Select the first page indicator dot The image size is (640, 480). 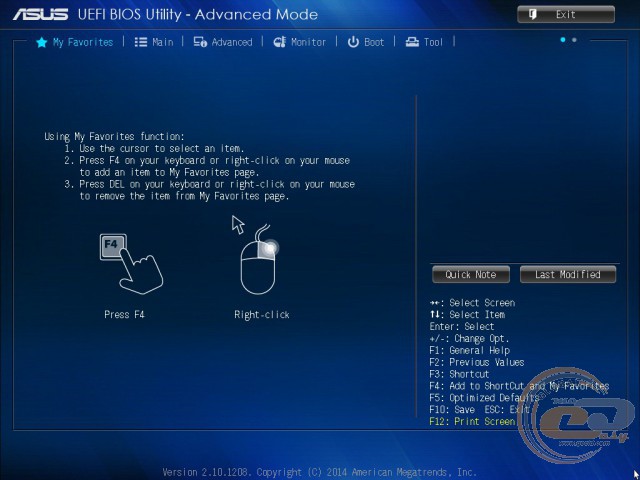[563, 40]
